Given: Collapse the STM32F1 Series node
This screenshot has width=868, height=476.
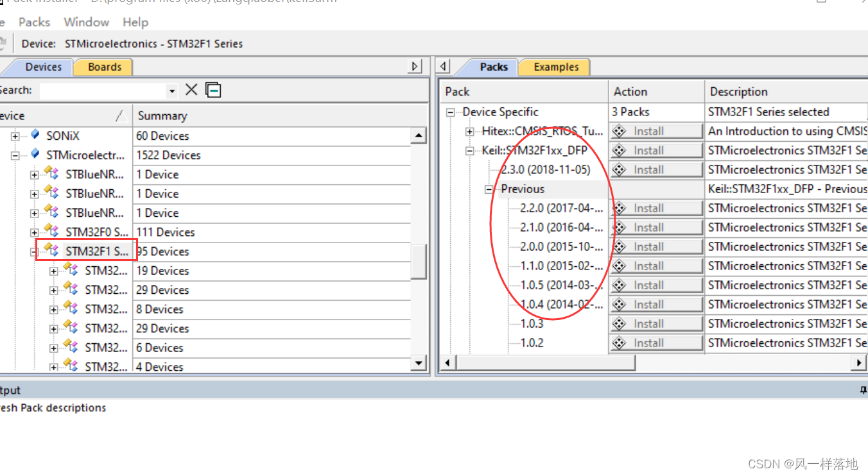Looking at the screenshot, I should (33, 251).
